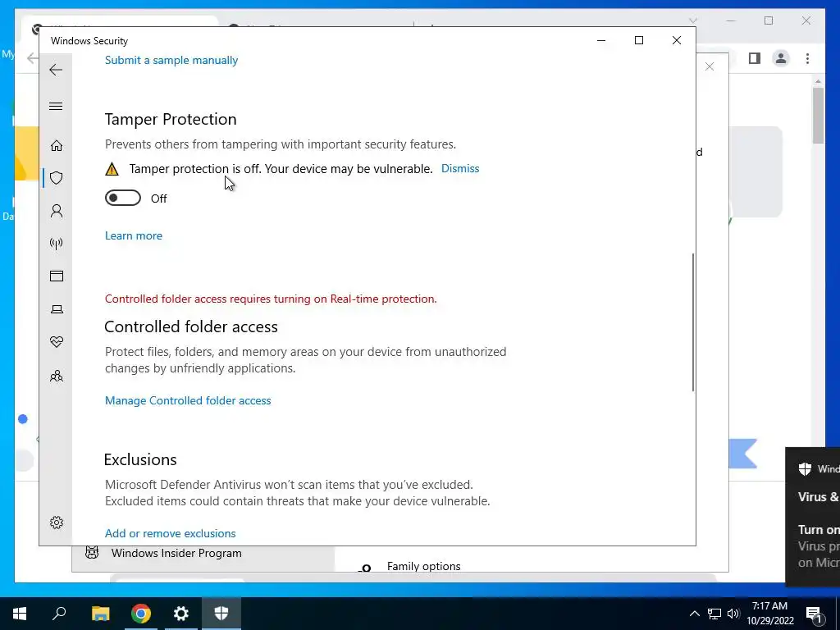Open the Windows Start menu

point(20,614)
